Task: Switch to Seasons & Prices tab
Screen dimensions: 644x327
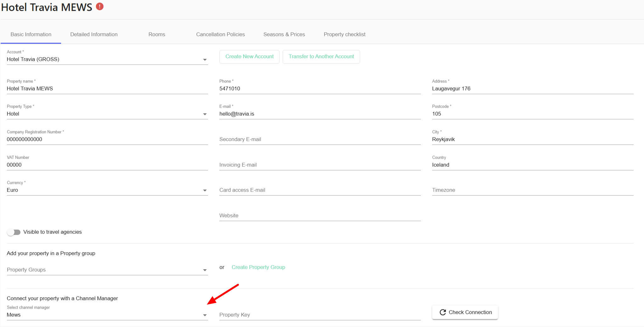Action: point(284,34)
